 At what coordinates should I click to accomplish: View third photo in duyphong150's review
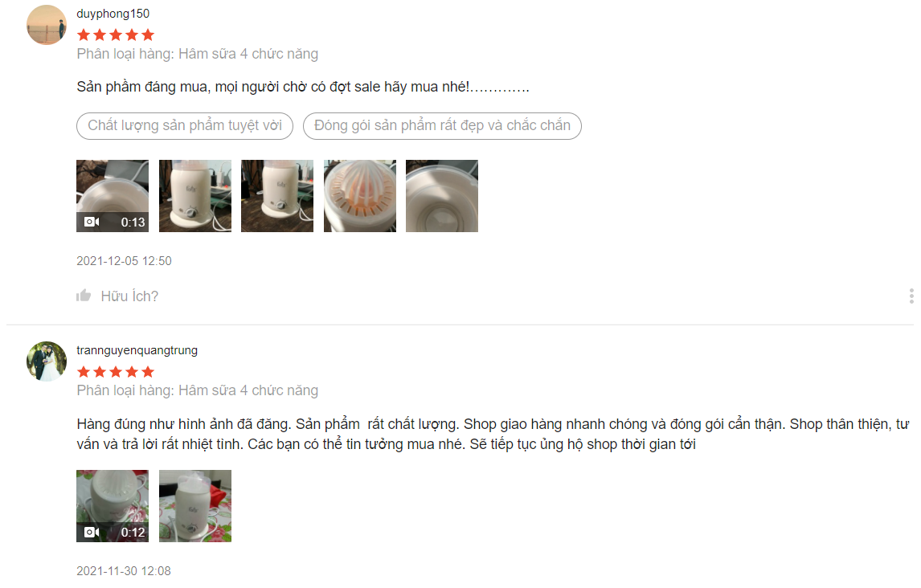277,196
